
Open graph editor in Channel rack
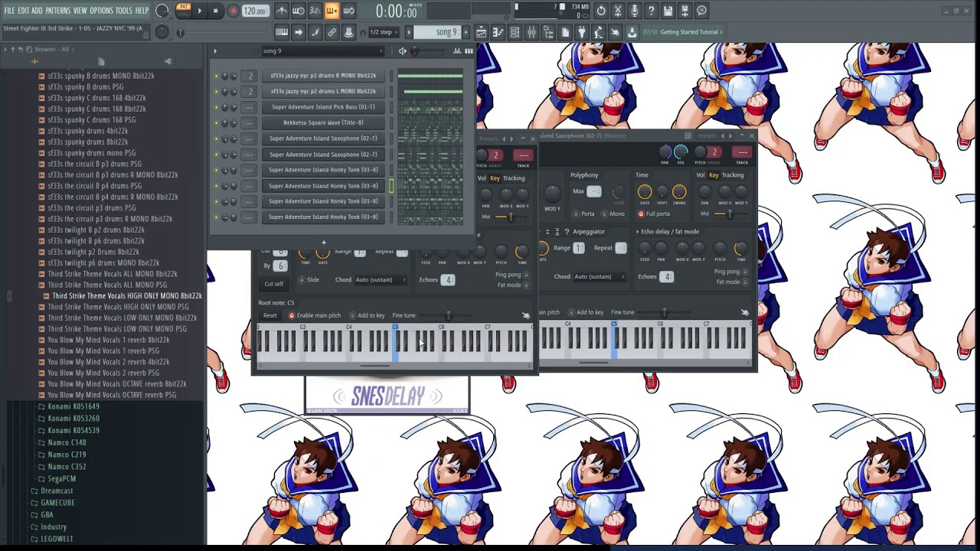point(457,51)
